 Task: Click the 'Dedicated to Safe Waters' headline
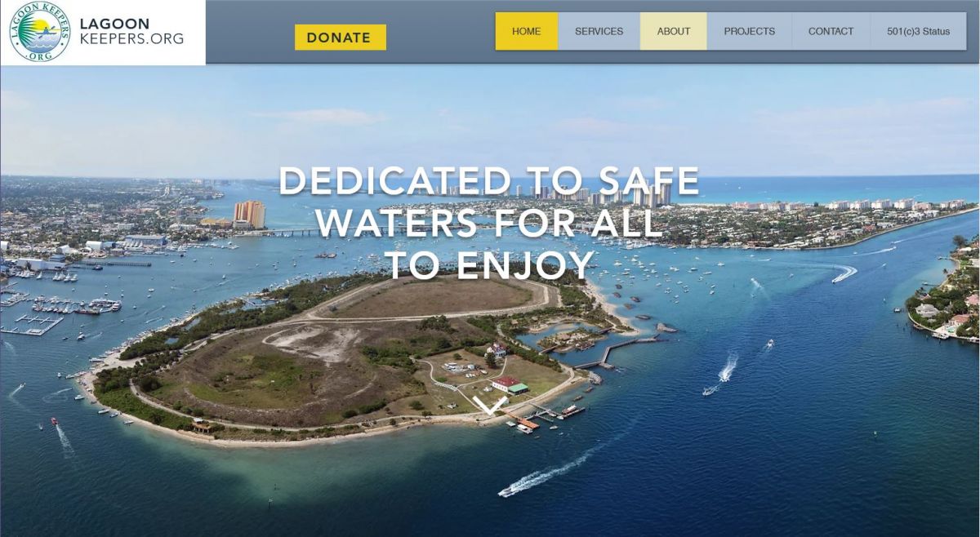[x=489, y=223]
